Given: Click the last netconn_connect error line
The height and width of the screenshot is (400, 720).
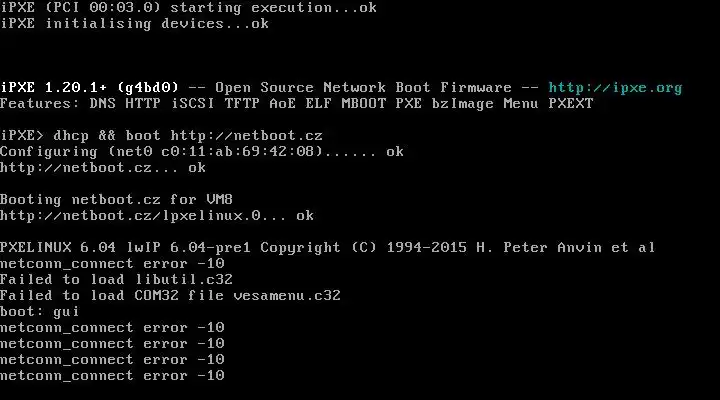Looking at the screenshot, I should 112,376.
